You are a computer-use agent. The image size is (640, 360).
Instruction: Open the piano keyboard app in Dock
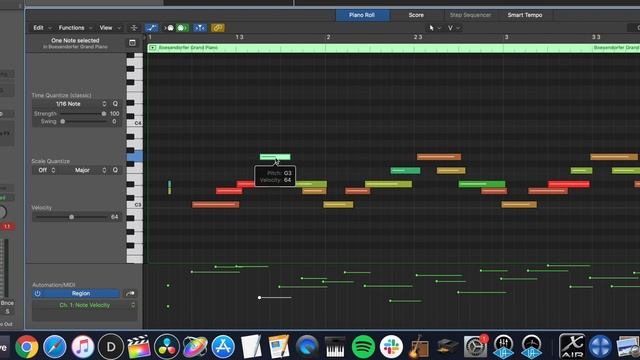pyautogui.click(x=335, y=347)
